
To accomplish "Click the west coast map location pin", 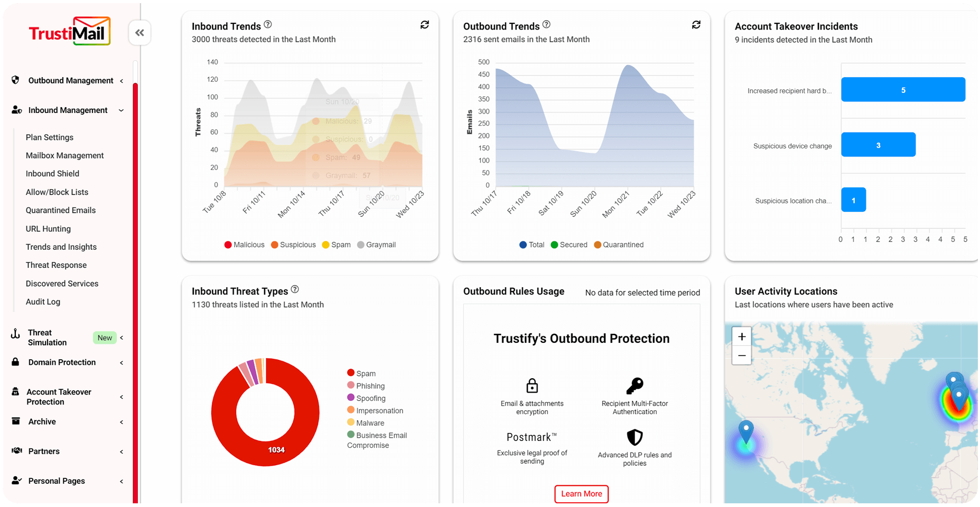I will pyautogui.click(x=745, y=431).
